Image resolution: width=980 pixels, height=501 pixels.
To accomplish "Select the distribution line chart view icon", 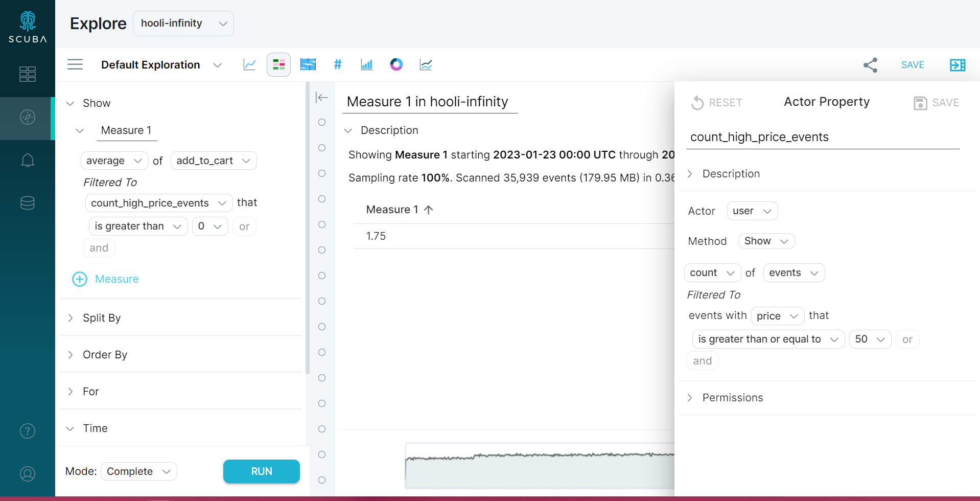I will point(426,64).
